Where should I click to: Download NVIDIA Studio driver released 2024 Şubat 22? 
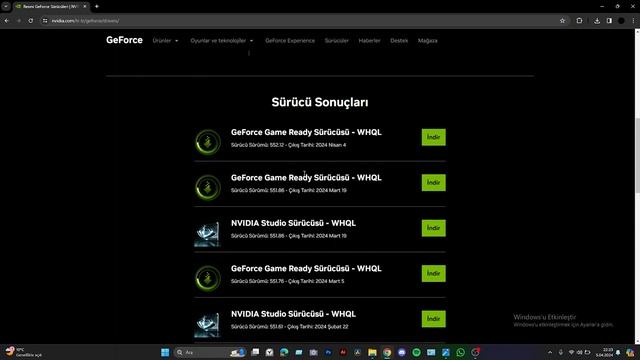tap(433, 319)
